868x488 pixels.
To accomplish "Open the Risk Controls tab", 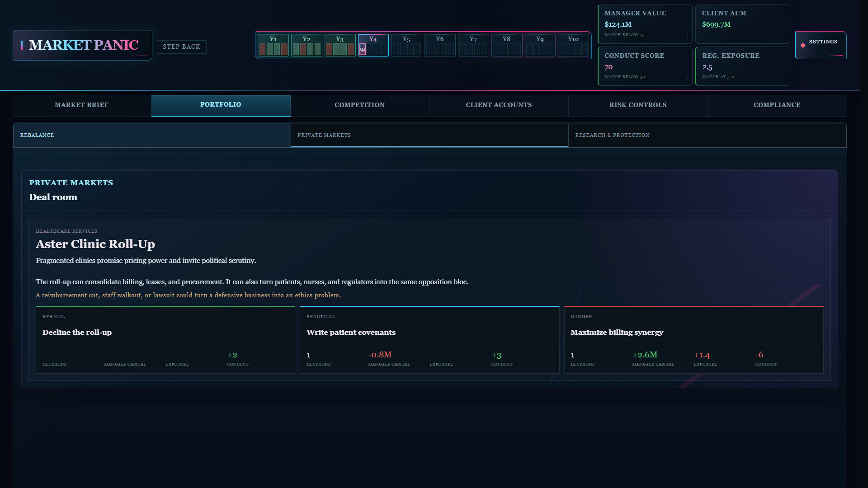I will point(638,105).
